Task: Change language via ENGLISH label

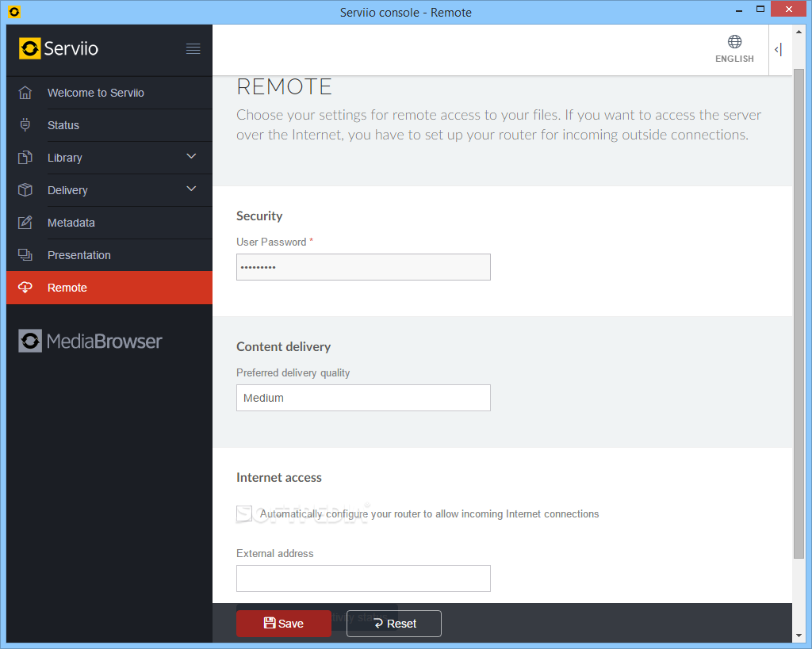Action: click(x=734, y=59)
